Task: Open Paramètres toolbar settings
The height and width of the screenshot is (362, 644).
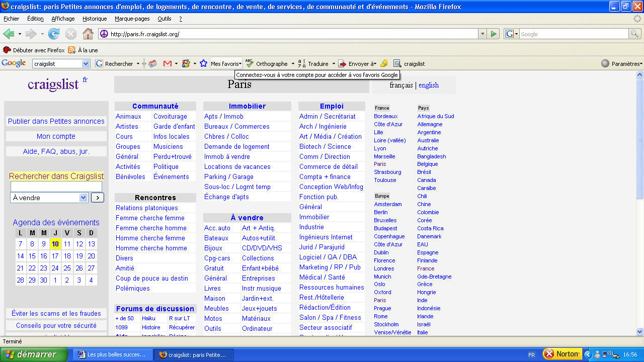Action: click(x=622, y=64)
